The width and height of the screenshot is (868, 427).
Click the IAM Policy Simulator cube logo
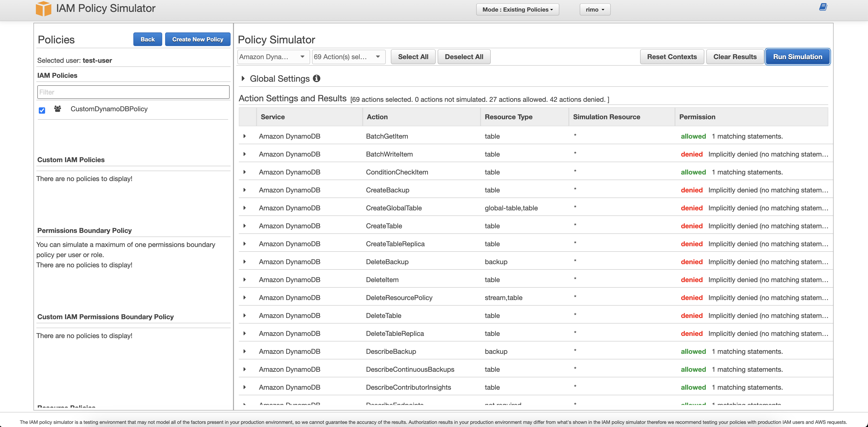tap(43, 8)
